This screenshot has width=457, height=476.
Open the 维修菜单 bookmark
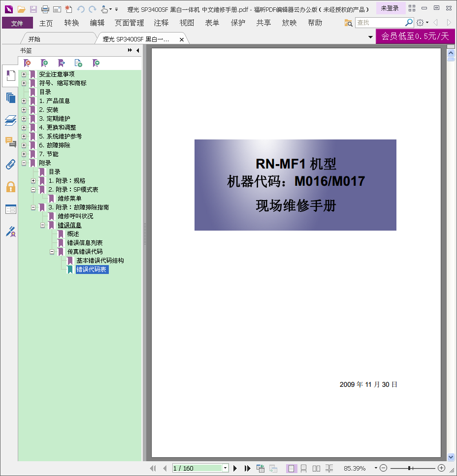69,199
